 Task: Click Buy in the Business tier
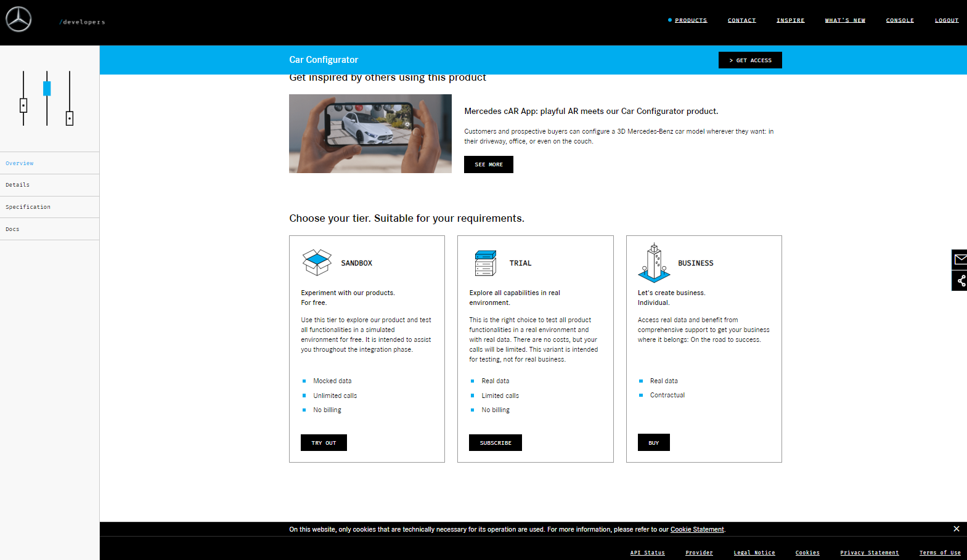click(653, 443)
